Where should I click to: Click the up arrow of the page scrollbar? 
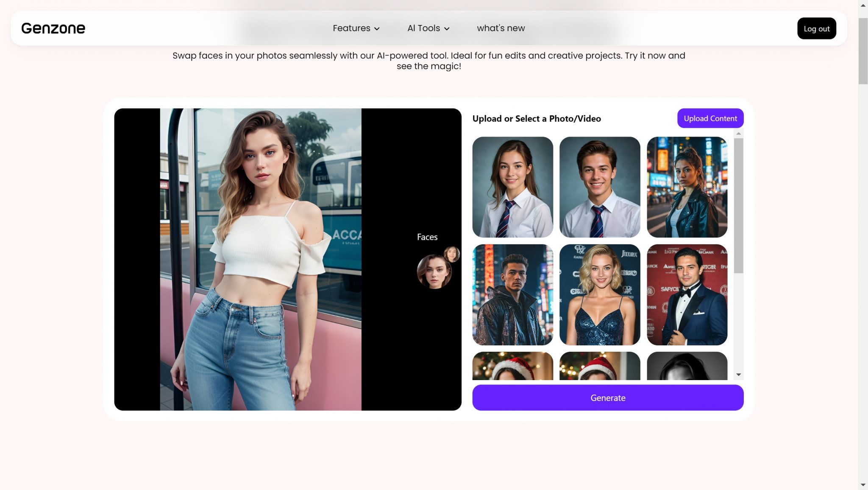[863, 6]
